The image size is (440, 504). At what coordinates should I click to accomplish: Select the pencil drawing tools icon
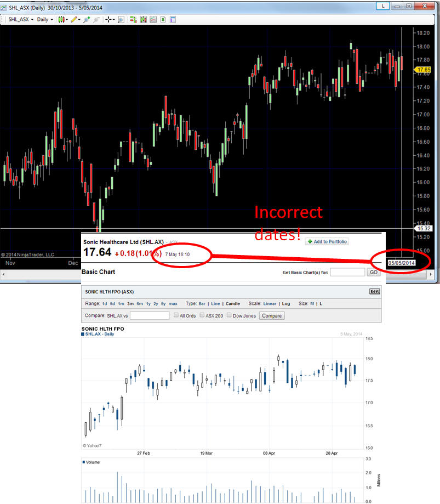pyautogui.click(x=74, y=20)
